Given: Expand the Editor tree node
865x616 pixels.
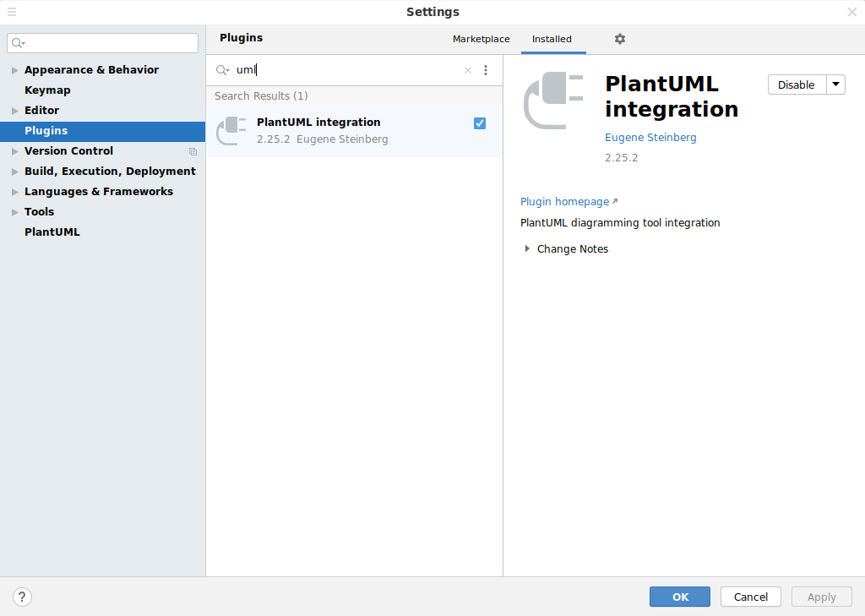Looking at the screenshot, I should click(x=15, y=111).
